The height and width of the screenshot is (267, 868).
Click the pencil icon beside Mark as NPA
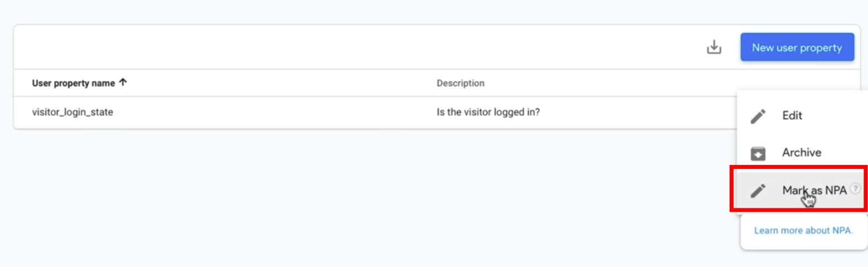[758, 191]
